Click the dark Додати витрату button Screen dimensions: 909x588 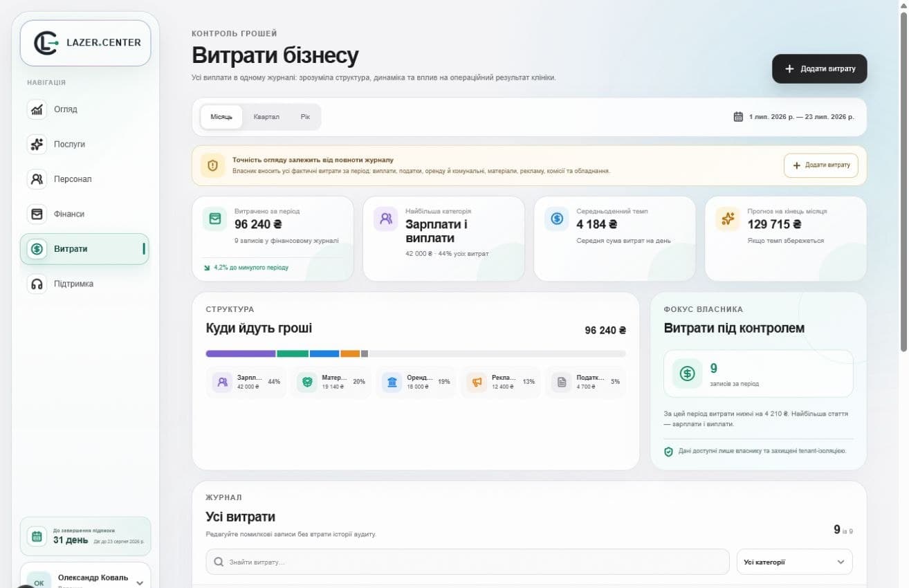coord(819,68)
